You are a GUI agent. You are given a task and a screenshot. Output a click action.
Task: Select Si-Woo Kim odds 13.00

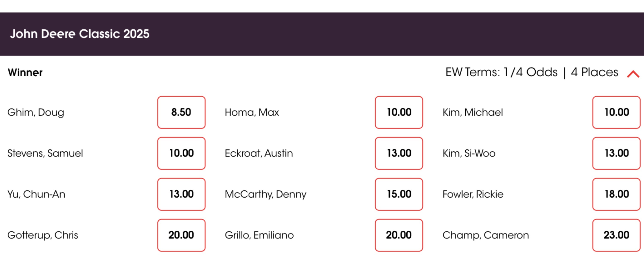coord(616,153)
